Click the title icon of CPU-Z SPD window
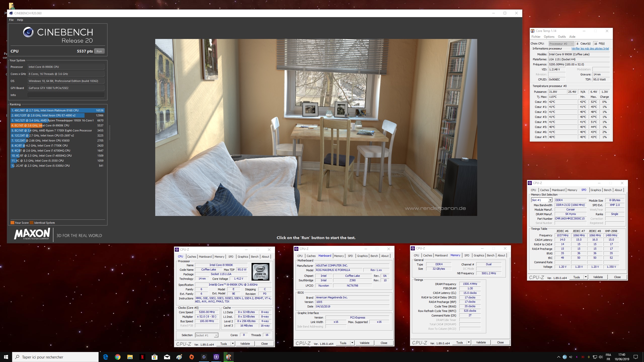 [x=530, y=183]
